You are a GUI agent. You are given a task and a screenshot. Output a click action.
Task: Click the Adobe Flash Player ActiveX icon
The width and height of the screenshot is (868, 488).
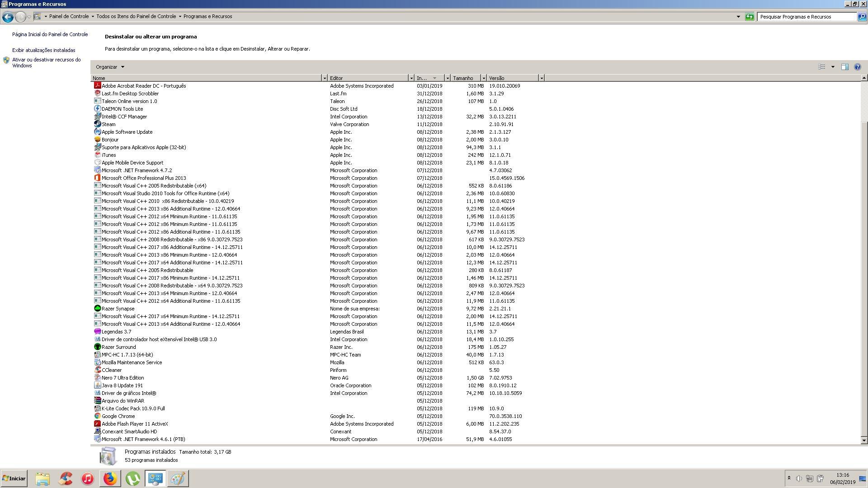(97, 423)
